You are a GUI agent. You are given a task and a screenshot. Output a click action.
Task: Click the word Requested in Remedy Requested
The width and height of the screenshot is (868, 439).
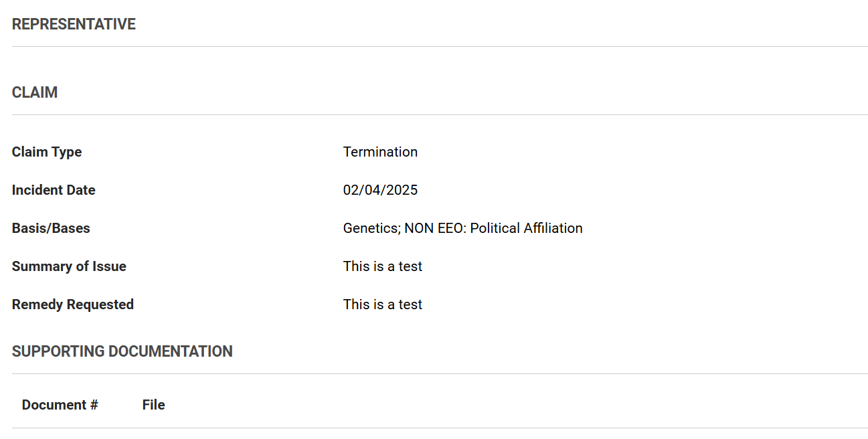(100, 304)
